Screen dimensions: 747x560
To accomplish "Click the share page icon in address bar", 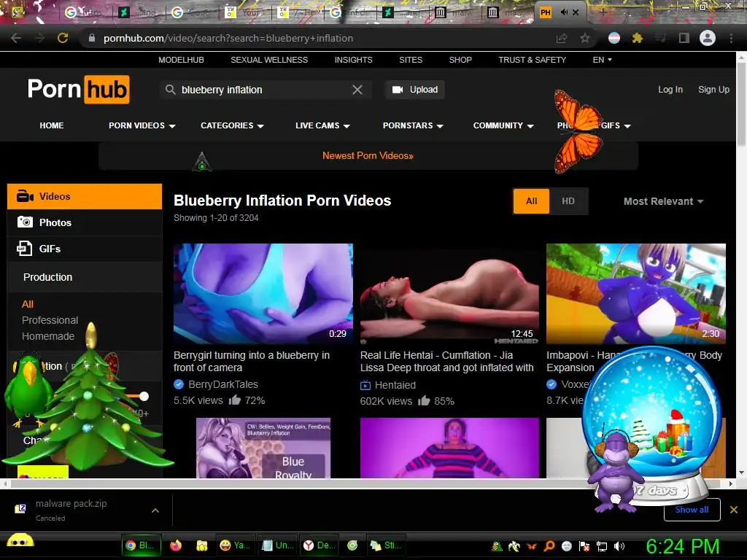I will (562, 38).
